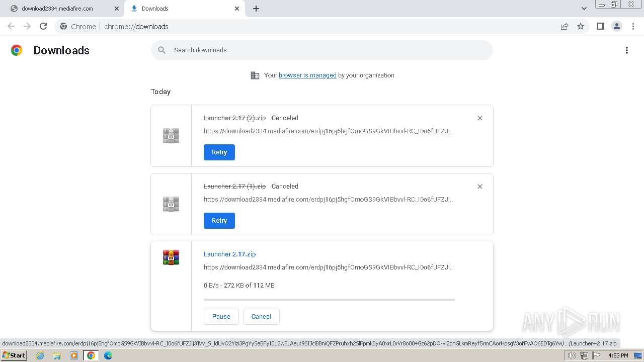644x362 pixels.
Task: Click the volume icon in system tray
Action: point(572,355)
